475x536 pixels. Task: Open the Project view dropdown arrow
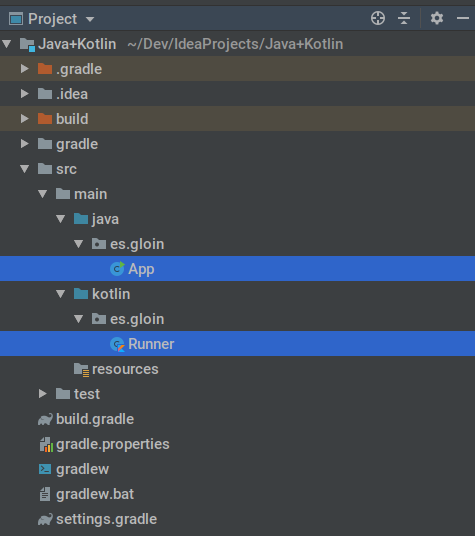tap(90, 19)
